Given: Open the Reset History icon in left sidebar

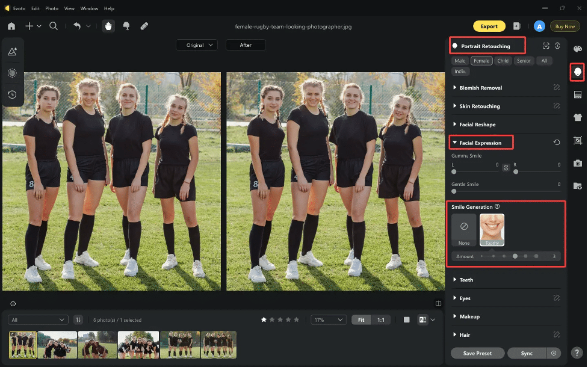Looking at the screenshot, I should point(13,94).
